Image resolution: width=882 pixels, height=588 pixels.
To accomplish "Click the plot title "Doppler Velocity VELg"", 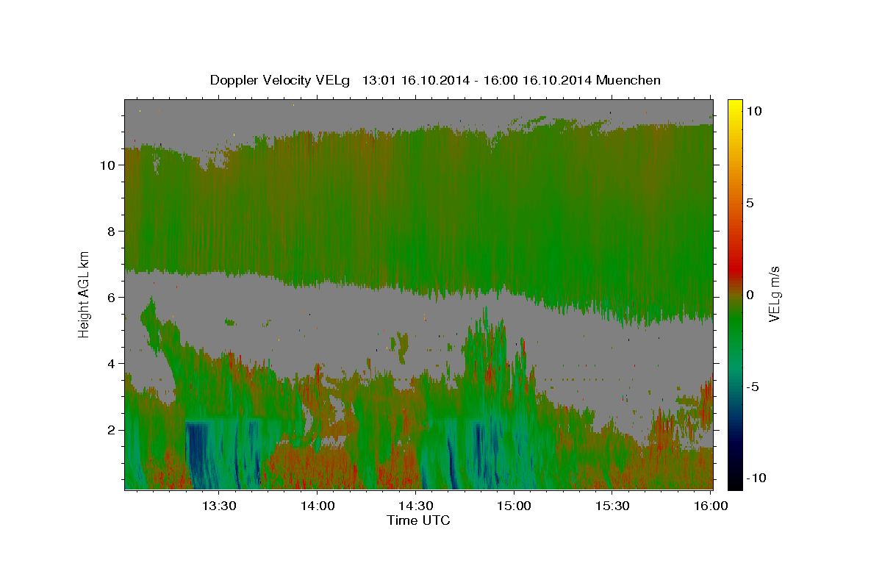I will [x=280, y=80].
